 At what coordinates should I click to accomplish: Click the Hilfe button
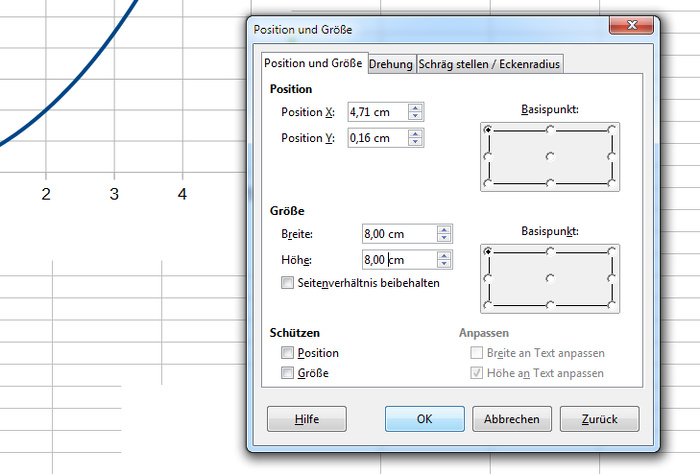coord(307,419)
